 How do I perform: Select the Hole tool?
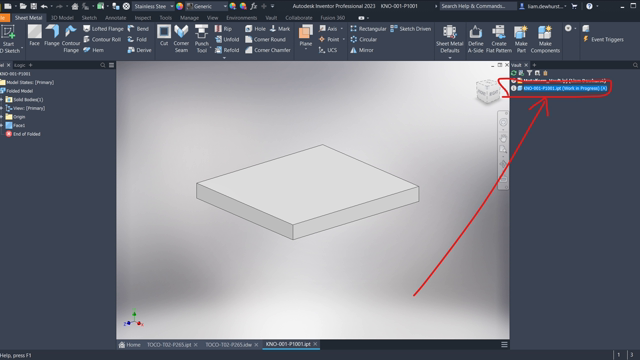(x=255, y=29)
